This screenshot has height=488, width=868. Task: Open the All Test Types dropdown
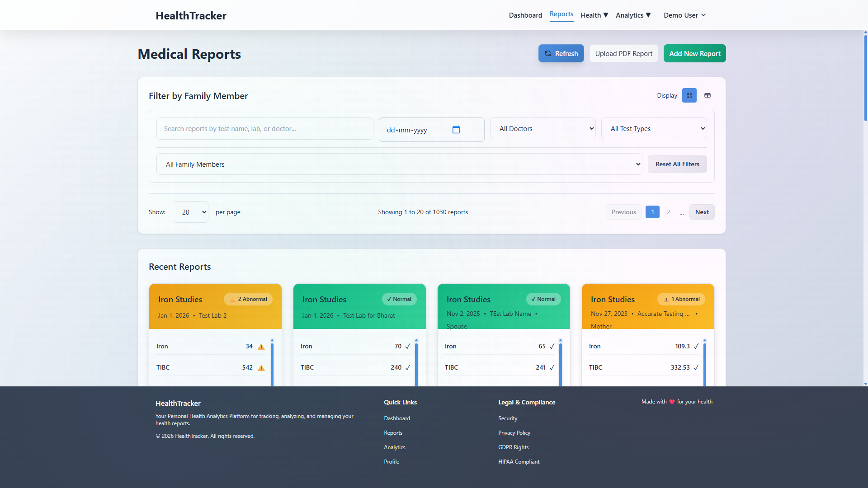tap(654, 129)
